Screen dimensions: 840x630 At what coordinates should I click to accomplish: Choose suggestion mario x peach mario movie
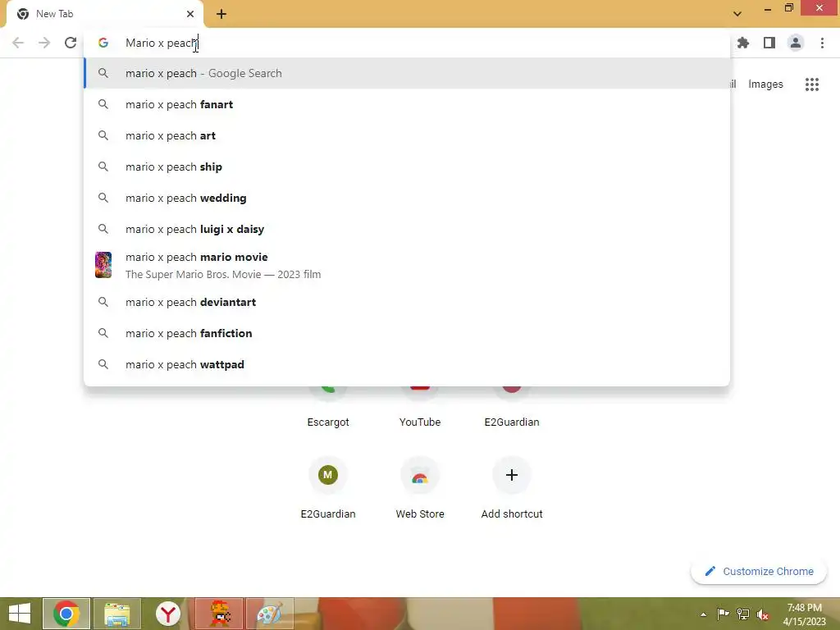pyautogui.click(x=407, y=265)
